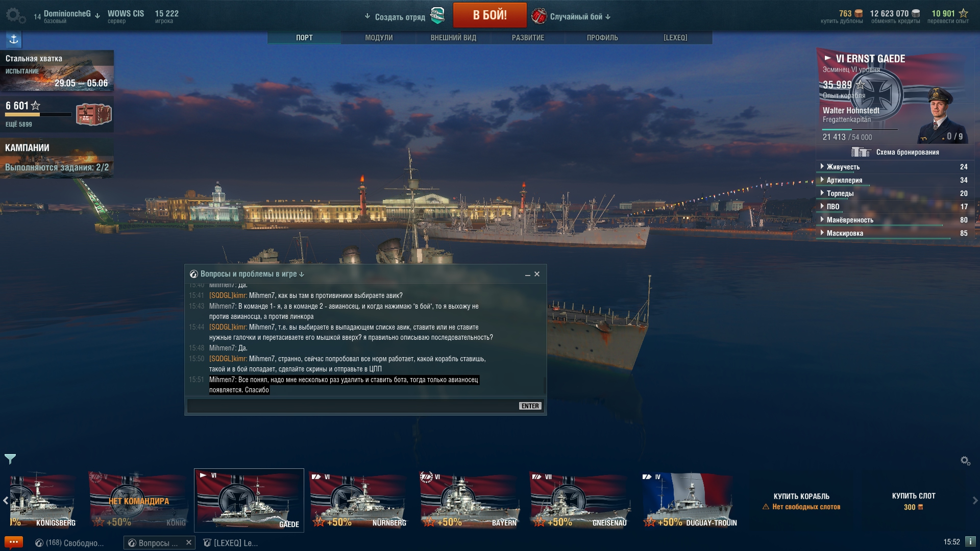The height and width of the screenshot is (551, 980).
Task: Expand the Маскировка parameter section
Action: coord(894,233)
